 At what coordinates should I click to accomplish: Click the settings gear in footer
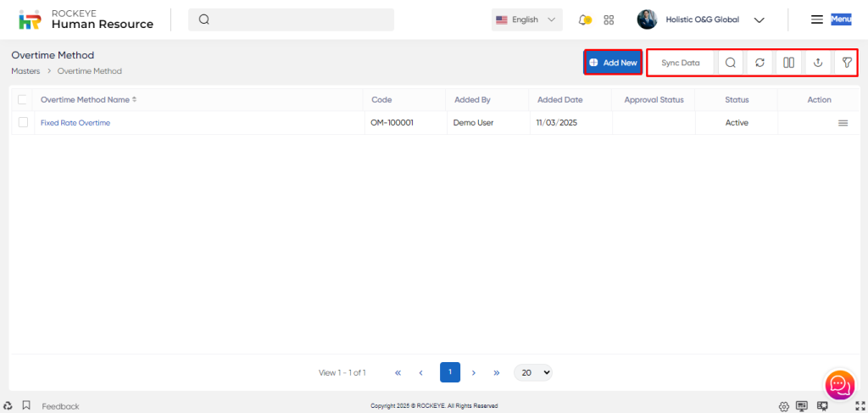(784, 406)
